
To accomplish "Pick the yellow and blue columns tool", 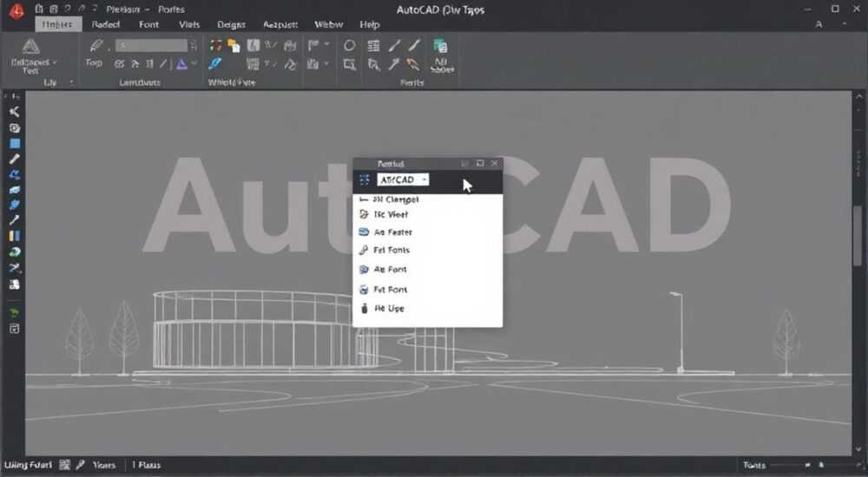I will click(x=15, y=236).
